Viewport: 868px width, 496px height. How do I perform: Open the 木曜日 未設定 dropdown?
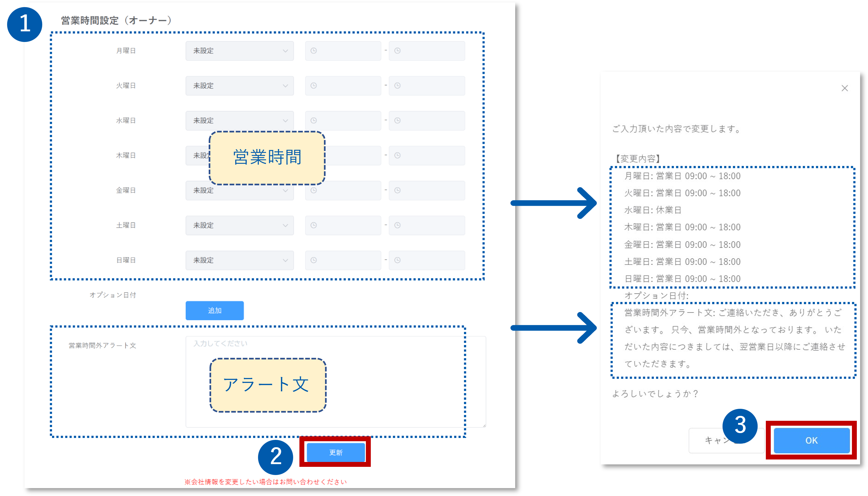point(239,155)
